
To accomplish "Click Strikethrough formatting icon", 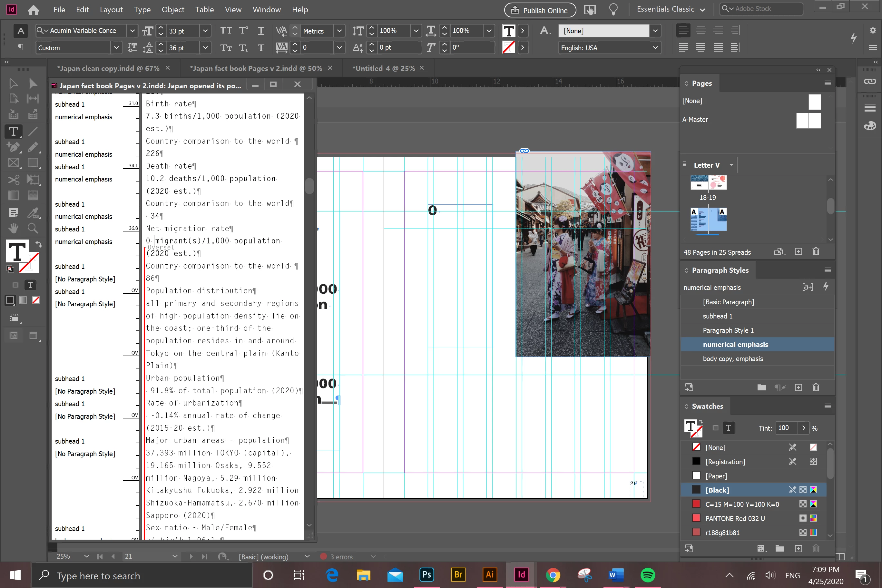I will pos(261,48).
